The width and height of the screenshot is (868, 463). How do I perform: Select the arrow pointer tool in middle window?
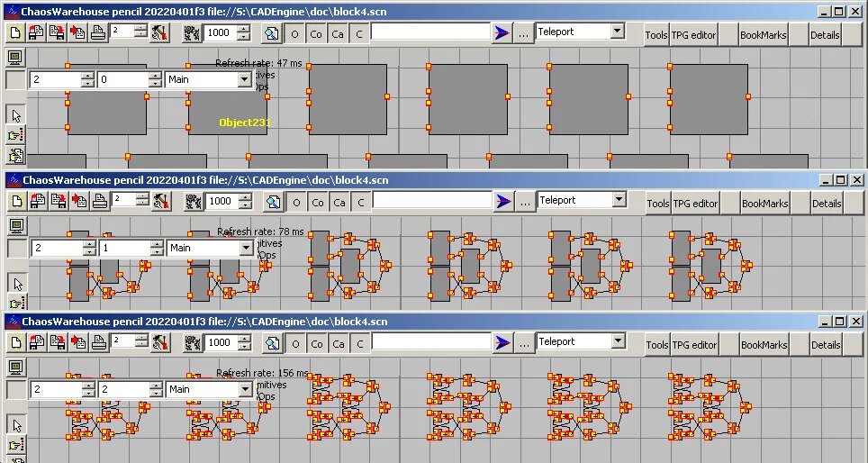(x=17, y=284)
